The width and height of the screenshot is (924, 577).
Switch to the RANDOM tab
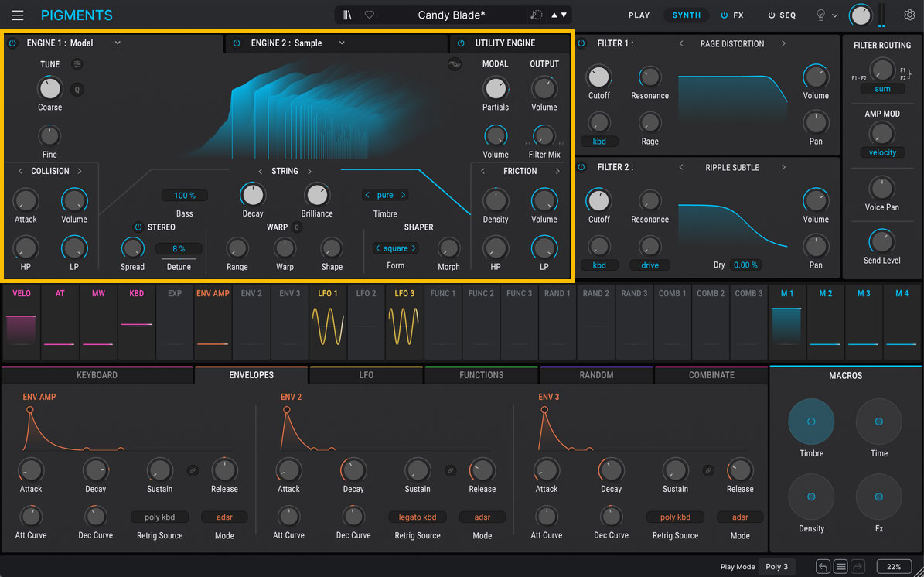(x=596, y=375)
